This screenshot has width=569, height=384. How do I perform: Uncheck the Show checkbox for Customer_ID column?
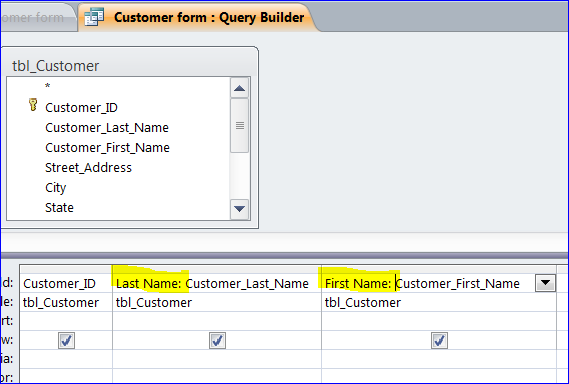click(66, 340)
